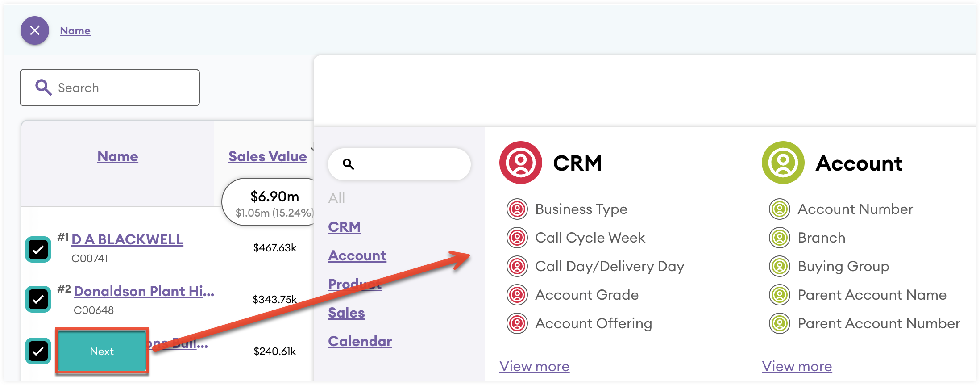This screenshot has height=385, width=980.
Task: Click the icon beside Account Offering
Action: tap(517, 323)
